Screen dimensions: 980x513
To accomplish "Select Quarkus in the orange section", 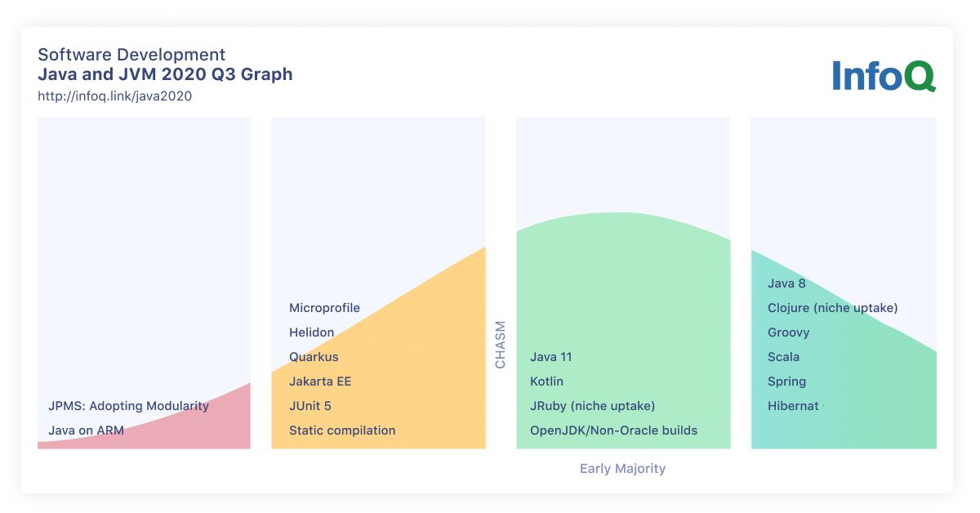I will coord(314,357).
